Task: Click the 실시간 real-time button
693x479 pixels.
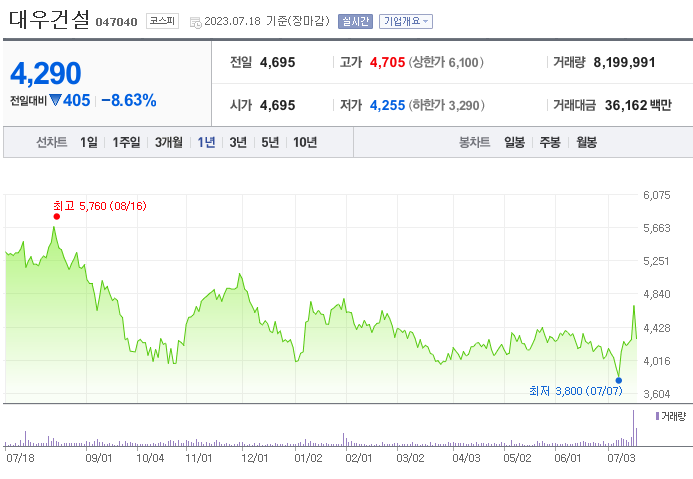Action: [x=355, y=21]
